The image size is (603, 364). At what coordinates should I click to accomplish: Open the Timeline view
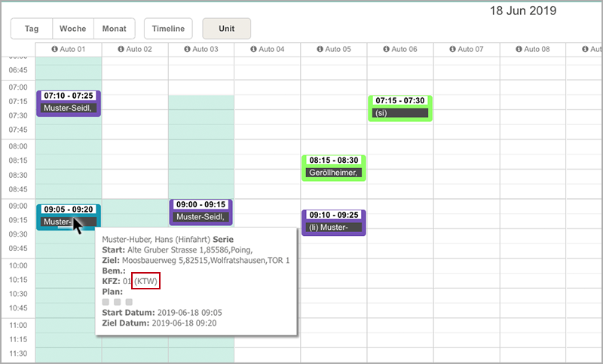pyautogui.click(x=168, y=29)
